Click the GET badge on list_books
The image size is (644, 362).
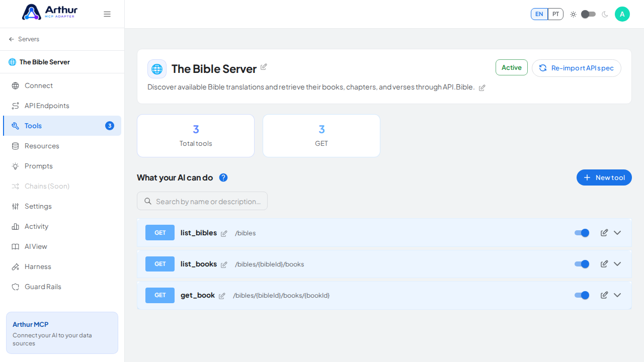click(160, 264)
